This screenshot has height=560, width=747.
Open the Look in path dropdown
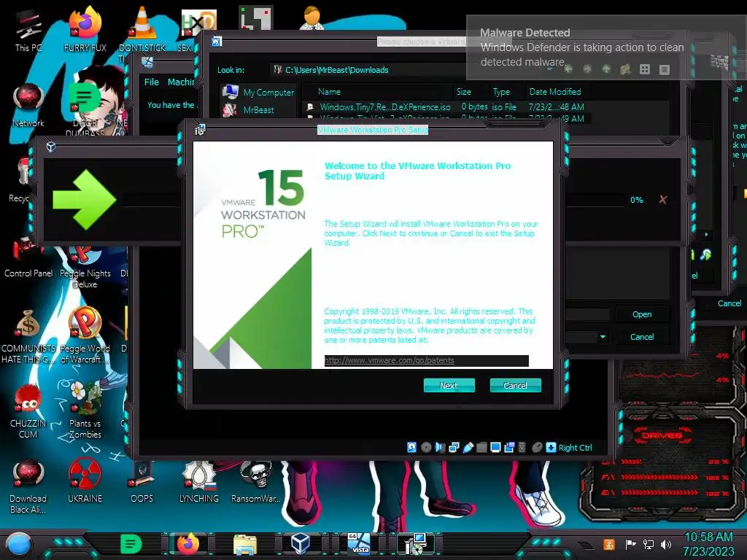click(x=549, y=69)
